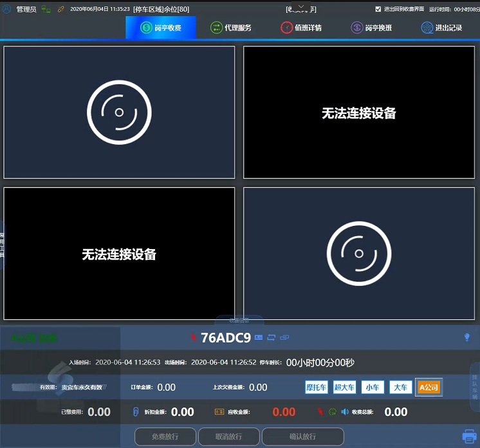This screenshot has height=448, width=480.
Task: Click the paperclip icon beside 折扣金额
Action: tap(136, 412)
